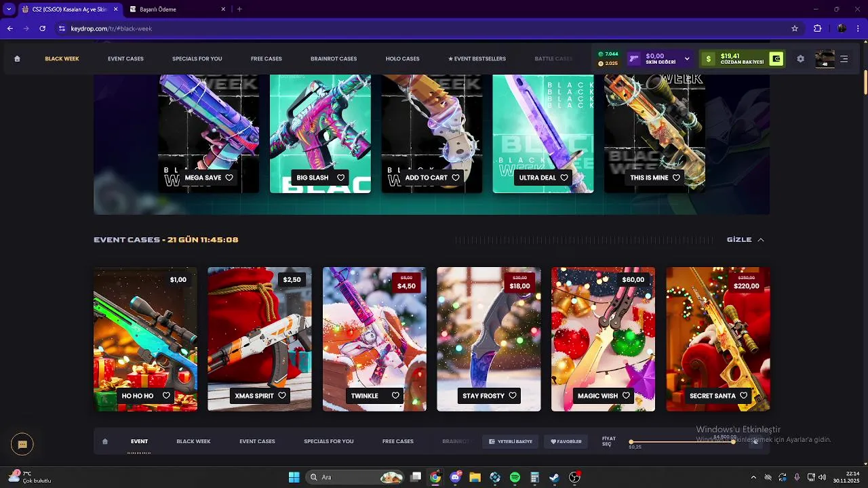Select BLACK WEEK in bottom filter bar

[x=193, y=441]
